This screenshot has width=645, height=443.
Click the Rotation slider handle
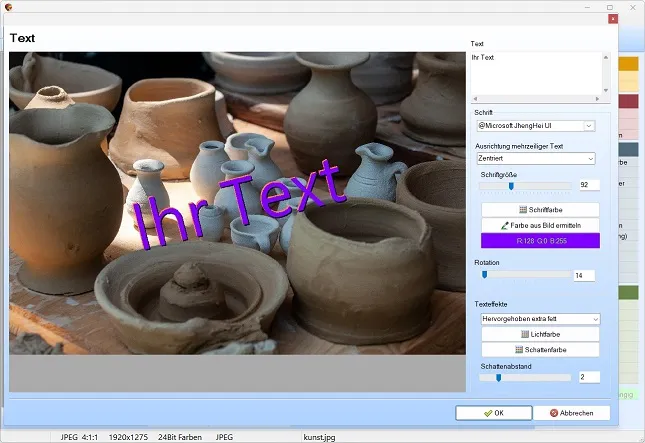coord(485,274)
